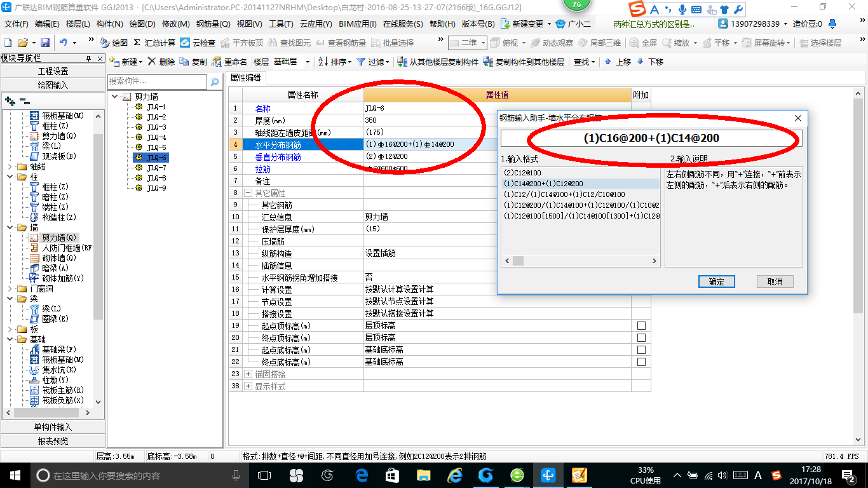Collapse the 基础 folder
This screenshot has width=868, height=488.
pos(10,339)
